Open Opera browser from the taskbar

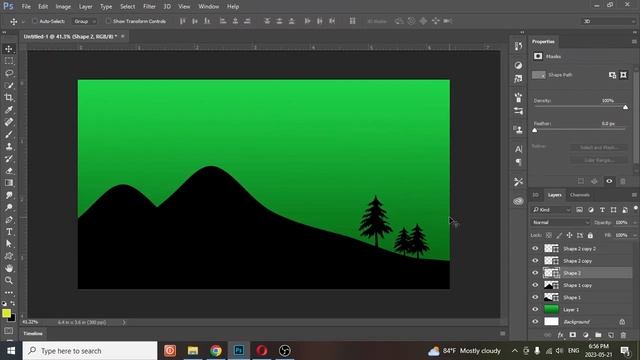(x=262, y=351)
